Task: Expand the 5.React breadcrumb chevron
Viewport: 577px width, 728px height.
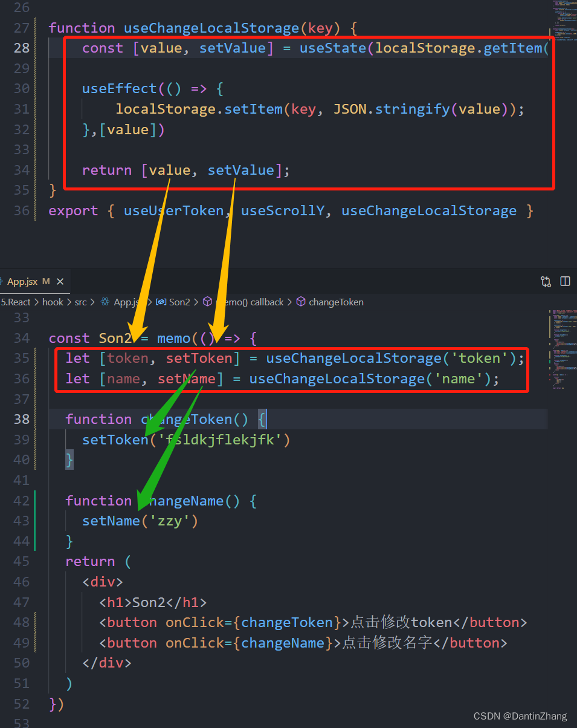Action: (36, 302)
